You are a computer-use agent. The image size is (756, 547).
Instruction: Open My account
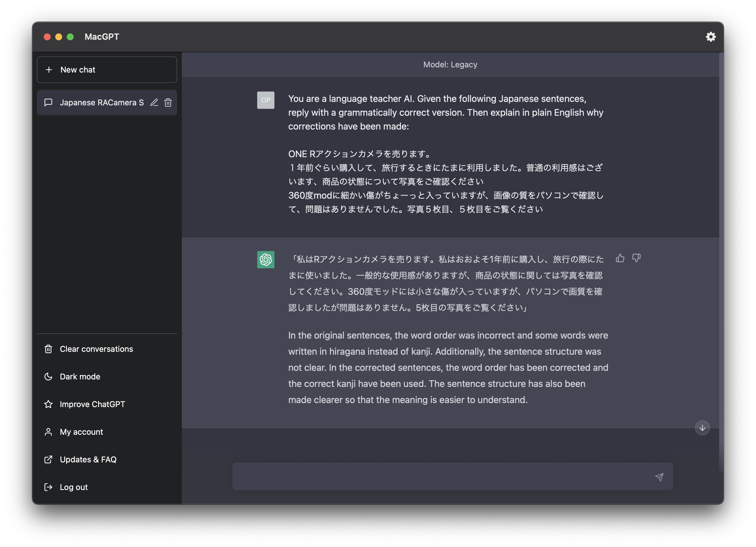coord(107,432)
